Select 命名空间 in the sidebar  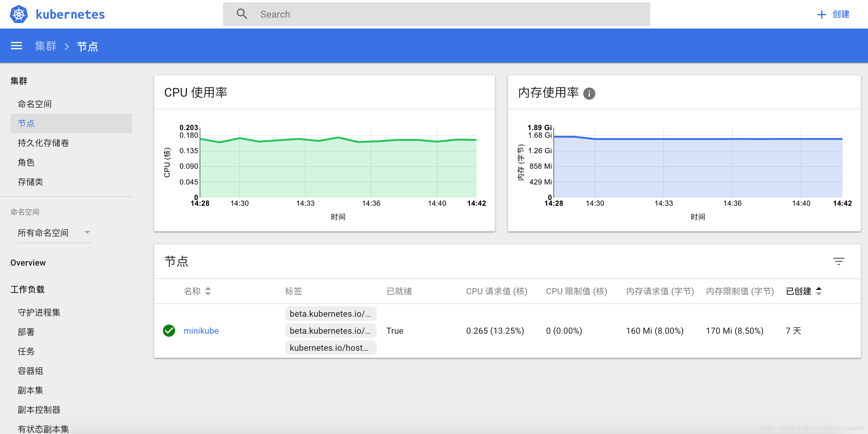tap(35, 104)
